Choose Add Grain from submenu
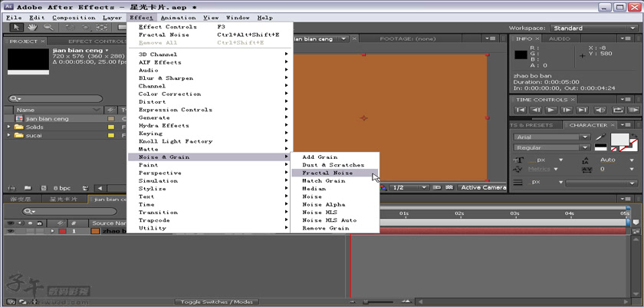The width and height of the screenshot is (644, 307). click(335, 157)
